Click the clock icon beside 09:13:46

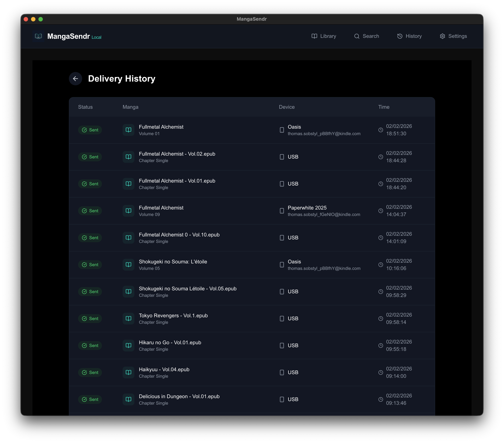pyautogui.click(x=381, y=399)
